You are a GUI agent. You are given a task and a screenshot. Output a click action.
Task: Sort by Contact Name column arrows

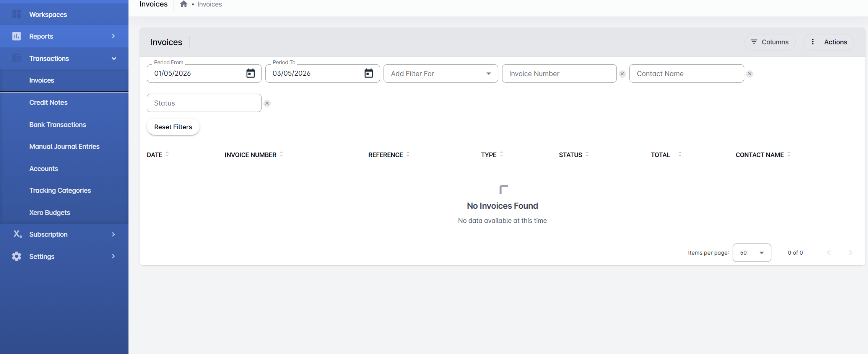[x=788, y=154]
